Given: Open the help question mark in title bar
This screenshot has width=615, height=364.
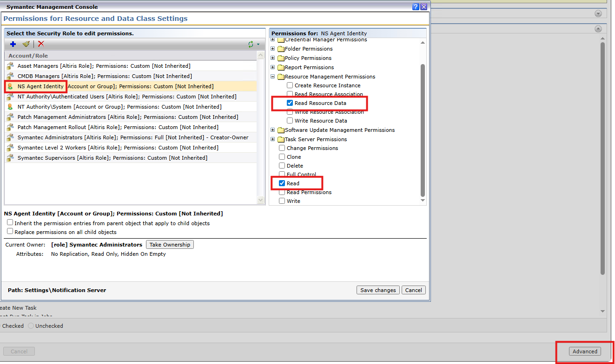Looking at the screenshot, I should [x=416, y=7].
